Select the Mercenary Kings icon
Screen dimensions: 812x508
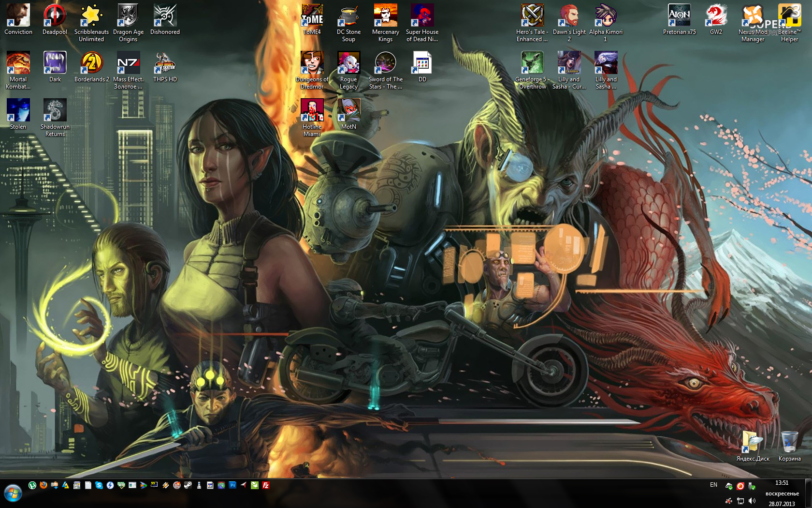pyautogui.click(x=385, y=23)
